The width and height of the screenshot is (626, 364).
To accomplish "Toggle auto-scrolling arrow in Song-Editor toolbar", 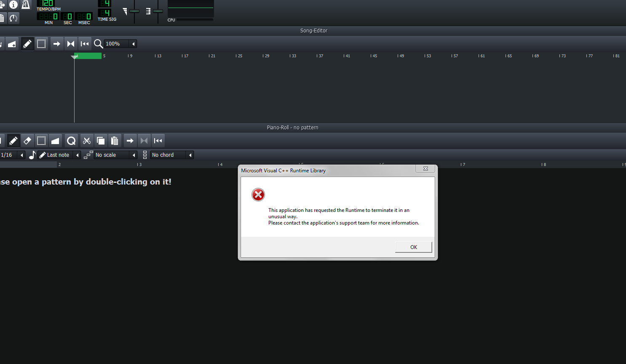I will point(57,44).
